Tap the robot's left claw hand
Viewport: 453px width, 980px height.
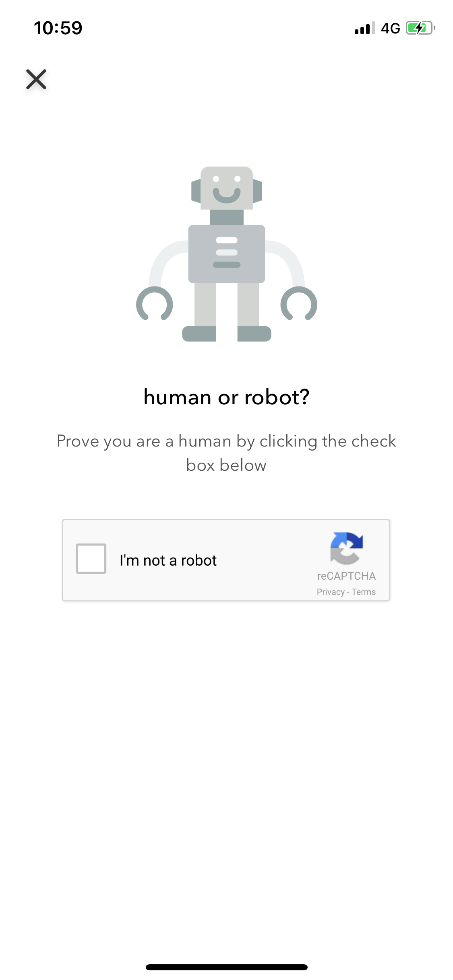(155, 304)
